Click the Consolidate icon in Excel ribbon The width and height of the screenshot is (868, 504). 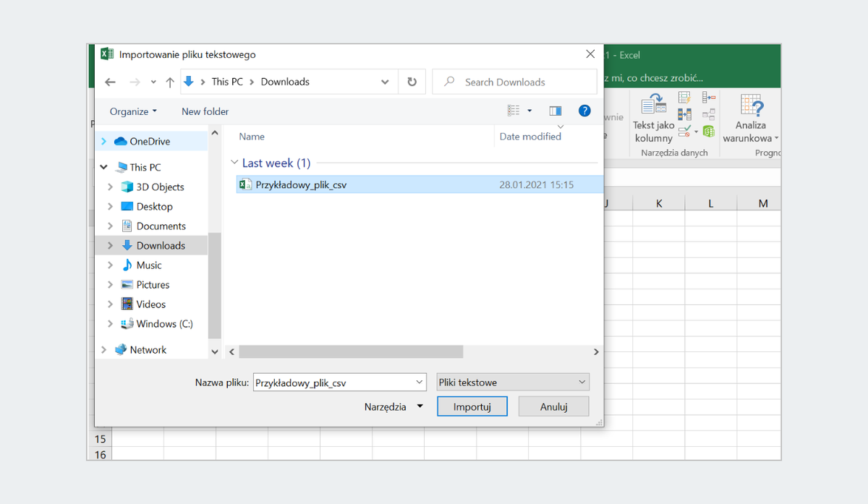pyautogui.click(x=709, y=98)
